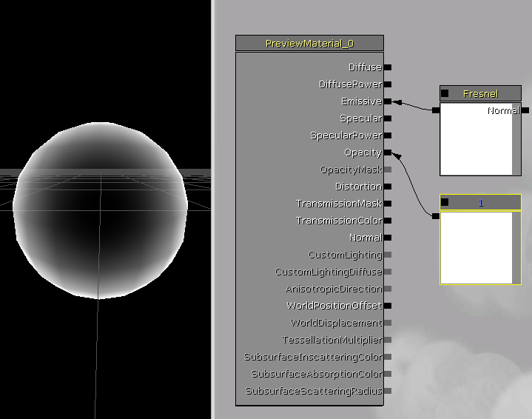532x419 pixels.
Task: Select the Opacity input connector
Action: 388,152
